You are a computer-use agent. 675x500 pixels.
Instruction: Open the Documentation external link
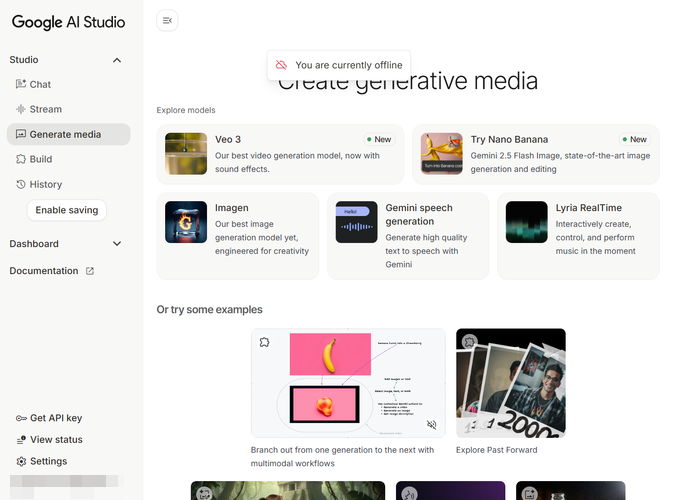(x=52, y=271)
